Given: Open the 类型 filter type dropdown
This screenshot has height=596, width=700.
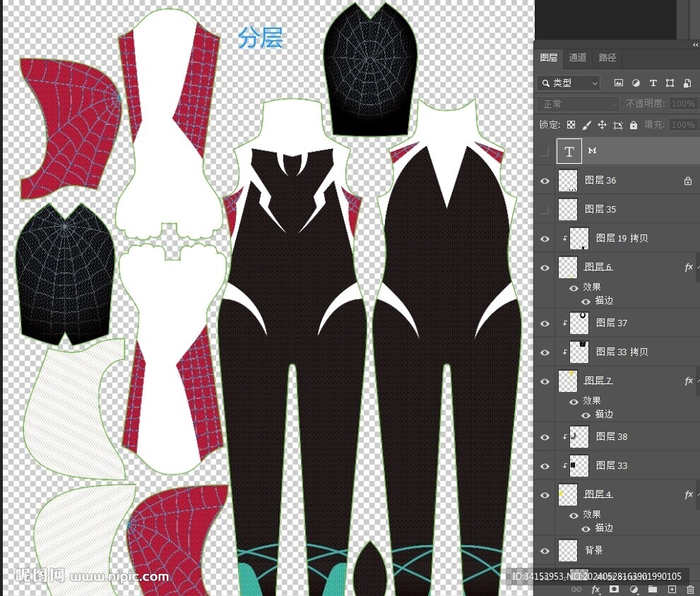Looking at the screenshot, I should (569, 83).
